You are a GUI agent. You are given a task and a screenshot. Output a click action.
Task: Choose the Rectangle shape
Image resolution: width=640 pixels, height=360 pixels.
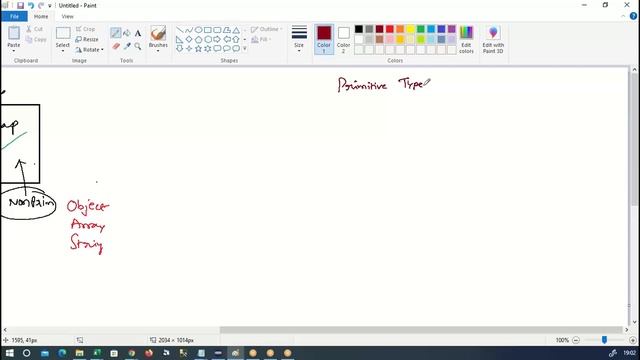(208, 30)
